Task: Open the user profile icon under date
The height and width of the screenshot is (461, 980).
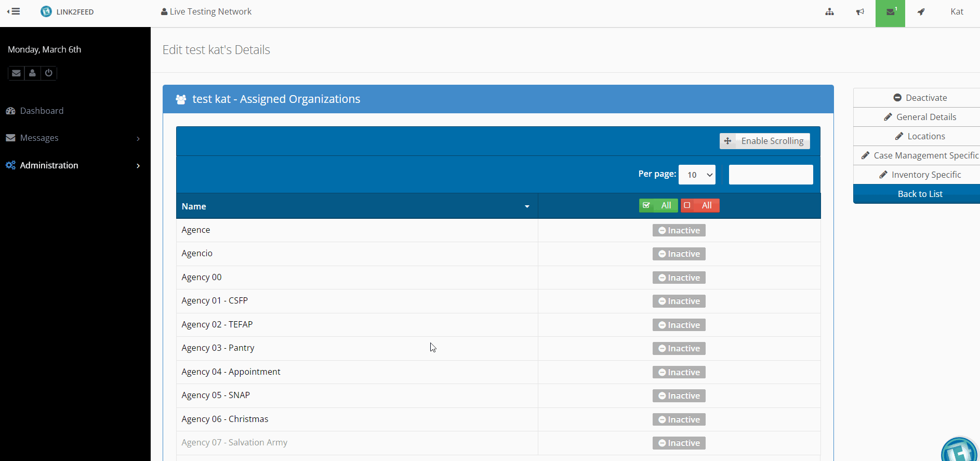Action: coord(32,73)
